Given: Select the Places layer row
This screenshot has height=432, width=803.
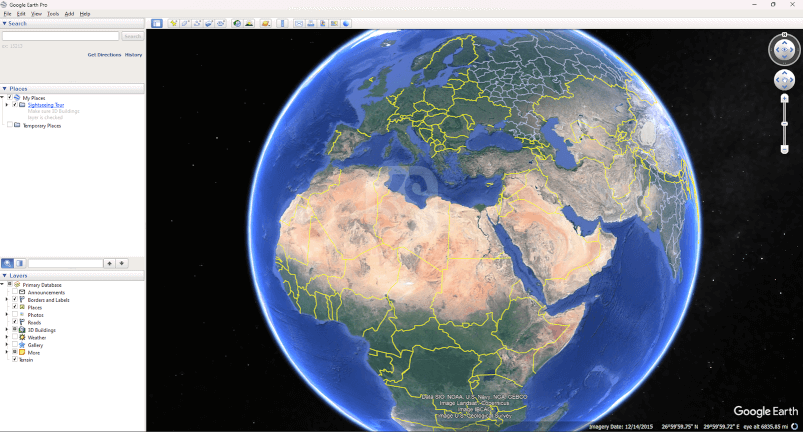Looking at the screenshot, I should [x=35, y=307].
